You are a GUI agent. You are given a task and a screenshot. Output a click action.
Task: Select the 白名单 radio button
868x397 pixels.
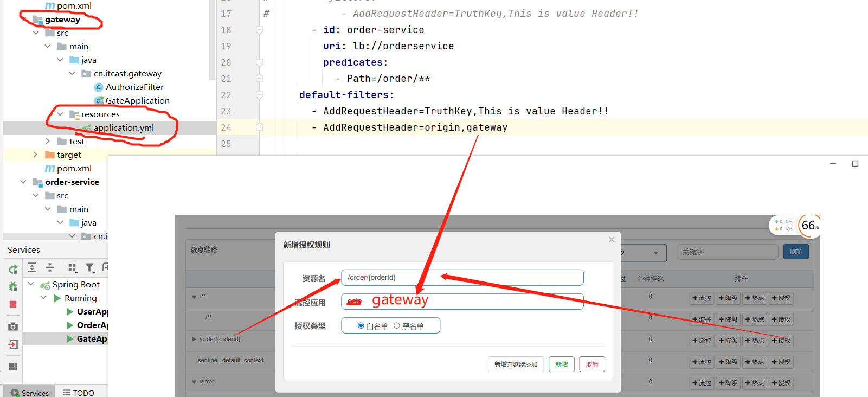[361, 325]
